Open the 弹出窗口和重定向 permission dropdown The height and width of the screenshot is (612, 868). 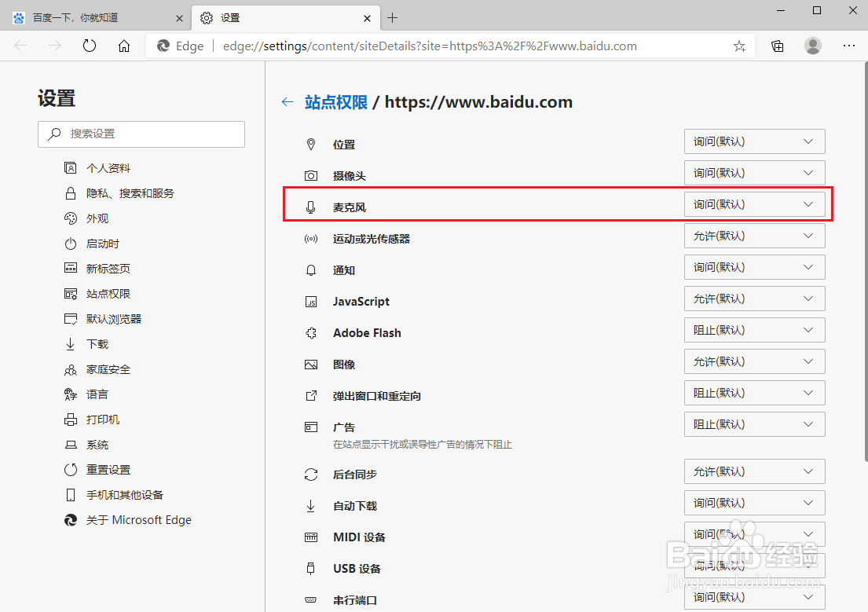click(755, 393)
